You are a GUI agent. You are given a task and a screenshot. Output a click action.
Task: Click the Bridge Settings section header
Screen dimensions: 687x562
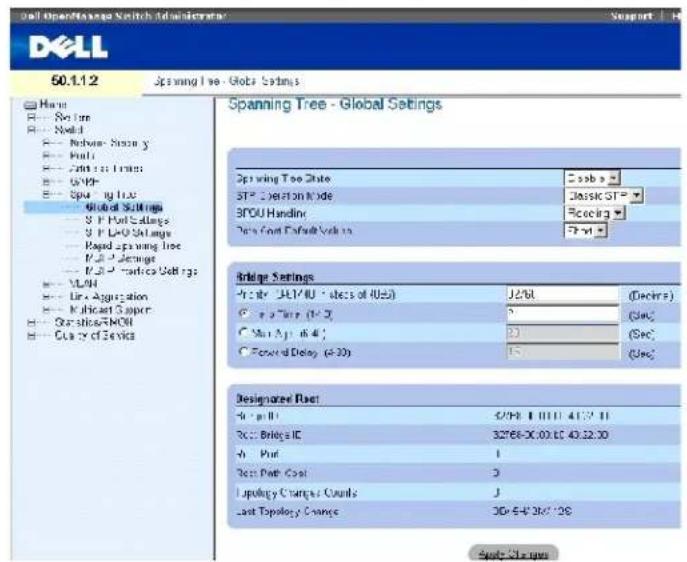[x=275, y=277]
